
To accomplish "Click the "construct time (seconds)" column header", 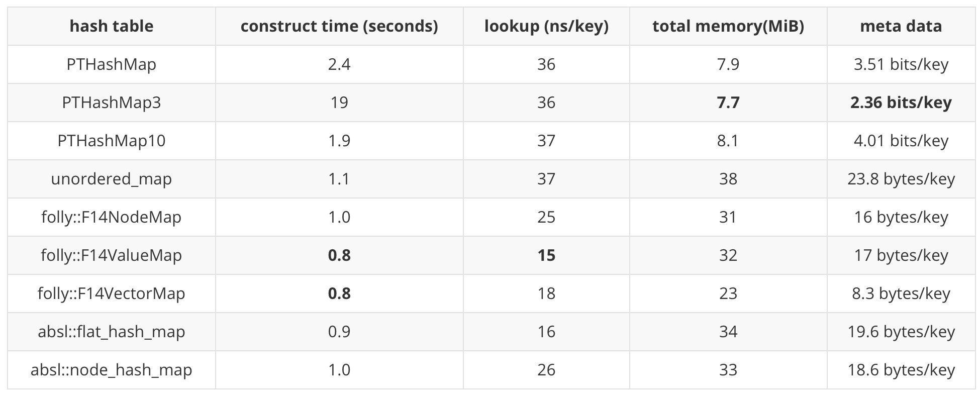I will pos(339,26).
